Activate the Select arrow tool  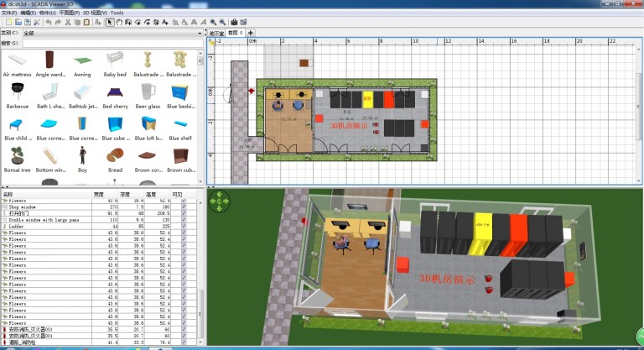110,22
